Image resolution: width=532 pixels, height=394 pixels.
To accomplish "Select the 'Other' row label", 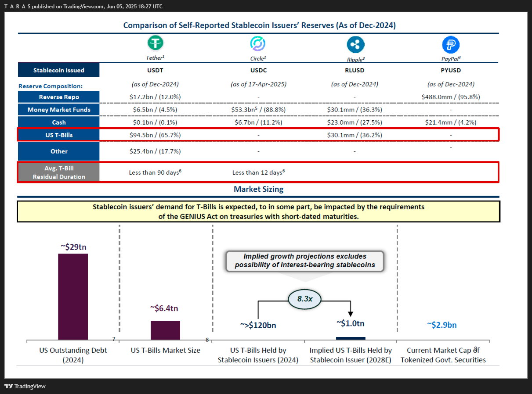I will coord(59,151).
